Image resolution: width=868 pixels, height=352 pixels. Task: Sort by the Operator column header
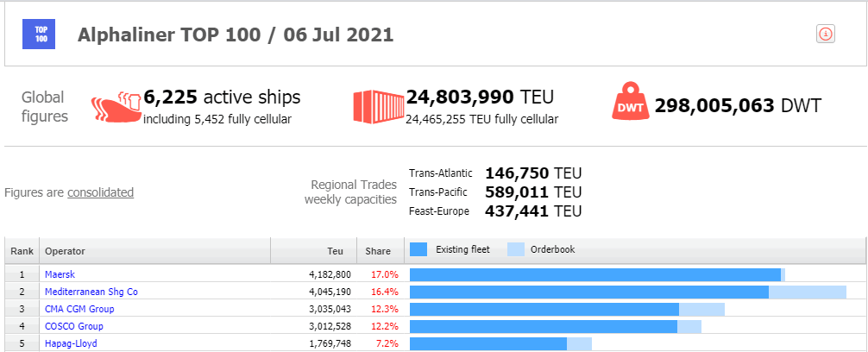pyautogui.click(x=65, y=251)
